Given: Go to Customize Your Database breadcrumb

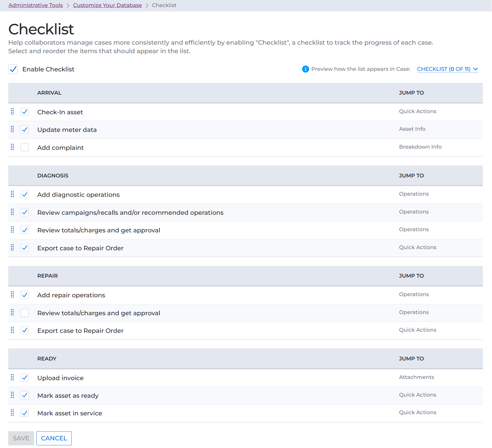Looking at the screenshot, I should pyautogui.click(x=107, y=5).
